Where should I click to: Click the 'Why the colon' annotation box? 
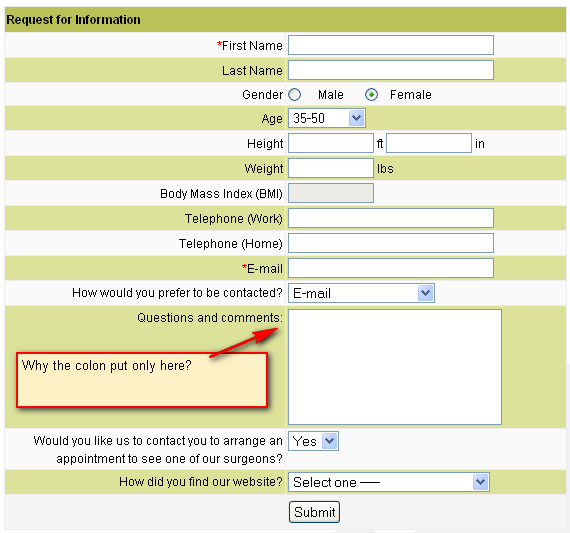click(x=142, y=380)
